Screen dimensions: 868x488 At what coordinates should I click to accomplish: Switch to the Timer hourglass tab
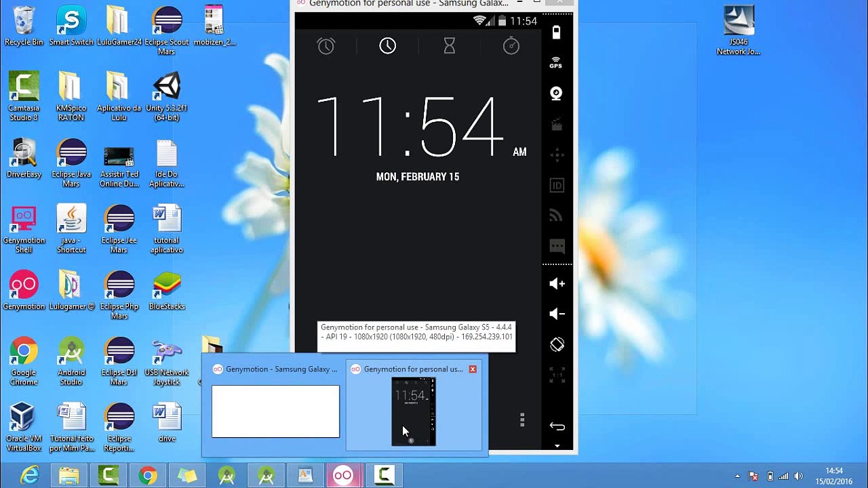click(449, 46)
